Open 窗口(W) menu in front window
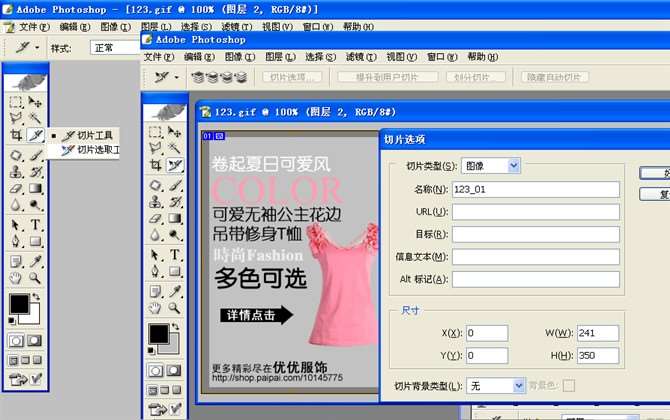The width and height of the screenshot is (670, 420). [442, 57]
